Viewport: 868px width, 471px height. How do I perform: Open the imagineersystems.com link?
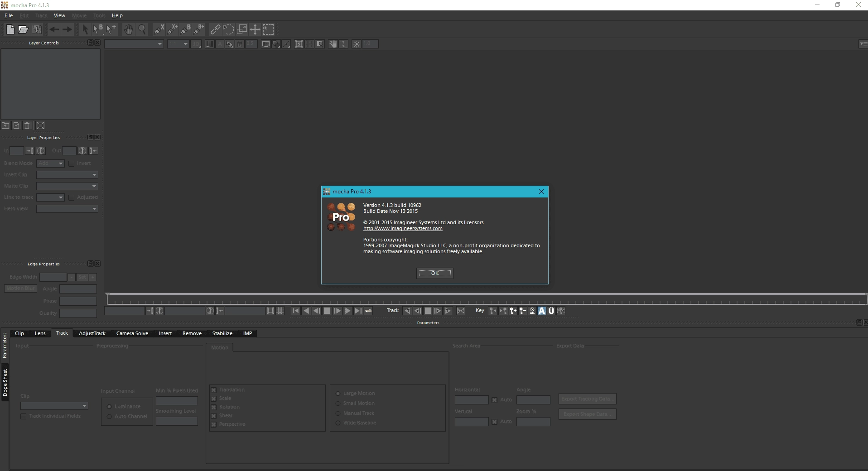point(403,228)
